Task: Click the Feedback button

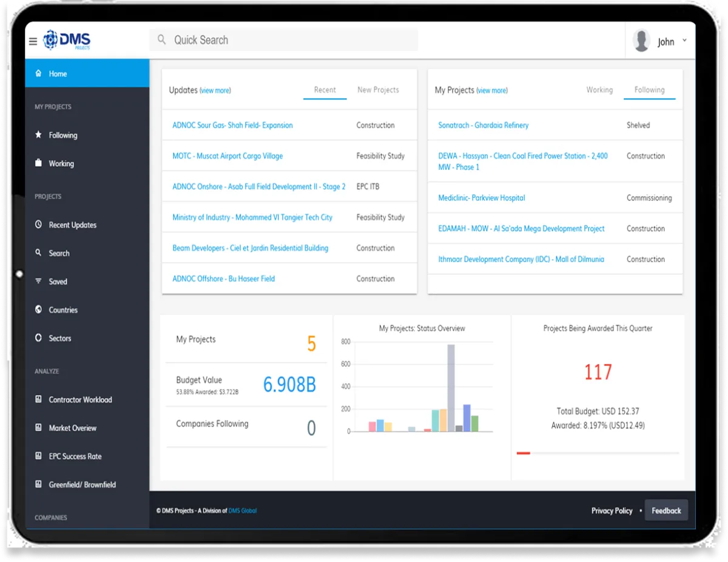Action: pyautogui.click(x=666, y=511)
